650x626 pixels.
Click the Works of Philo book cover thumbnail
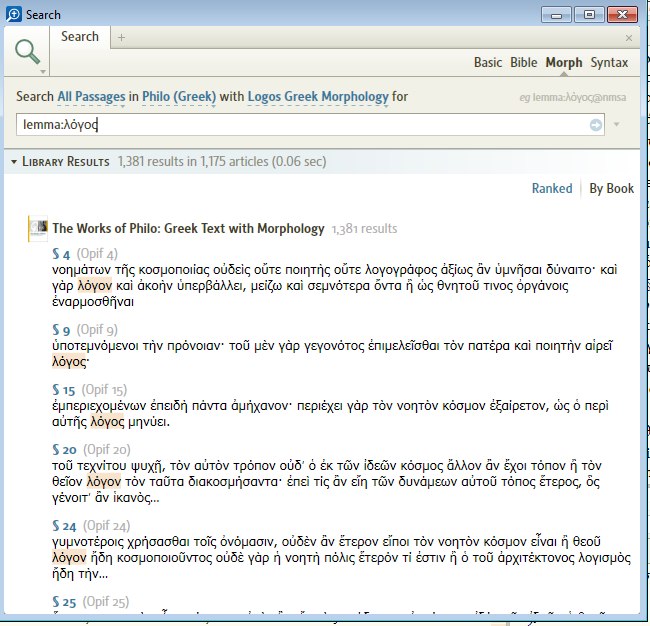38,228
